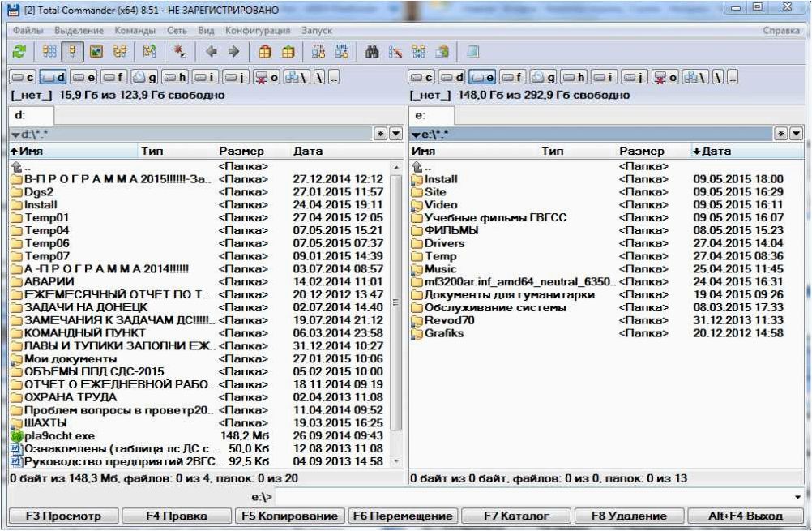Click the forward arrow navigation icon

point(233,52)
